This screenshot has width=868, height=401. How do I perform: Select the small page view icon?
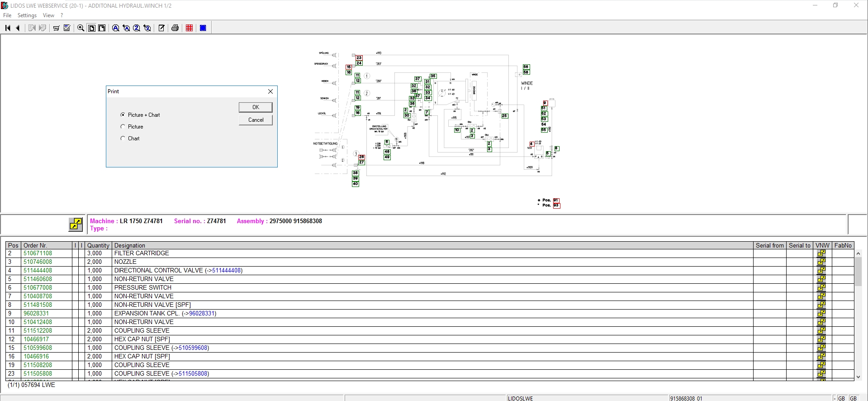(91, 28)
